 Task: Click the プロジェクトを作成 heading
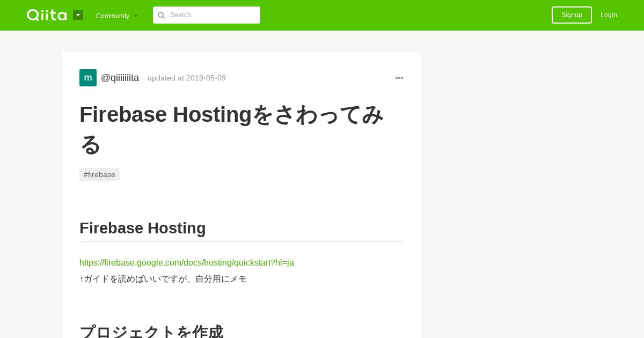click(151, 332)
